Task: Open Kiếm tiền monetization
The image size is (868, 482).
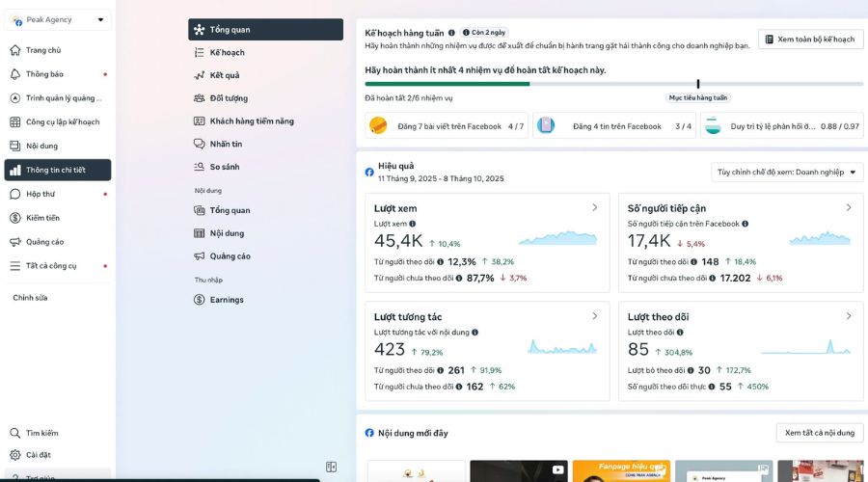Action: (58, 218)
